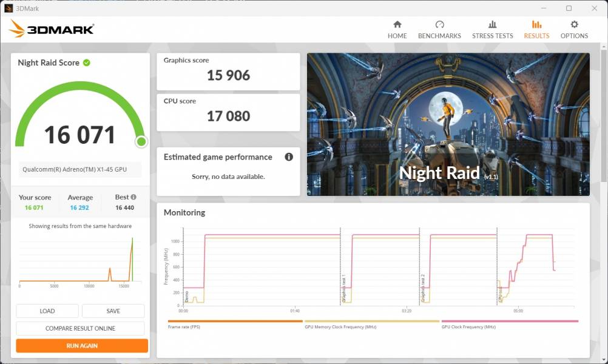Click the yellow GPU Memory Clock Frequency legend bar
This screenshot has width=608, height=364.
pos(372,321)
